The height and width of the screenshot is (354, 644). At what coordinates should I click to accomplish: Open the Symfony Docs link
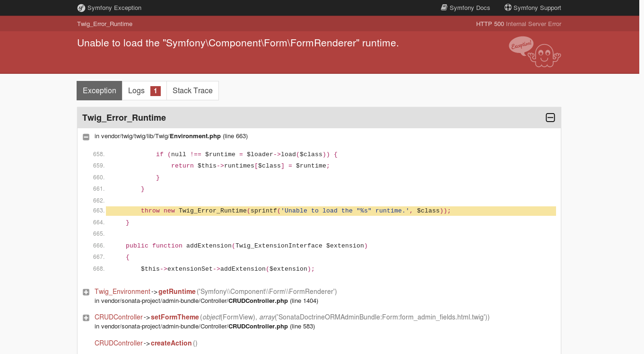point(465,8)
